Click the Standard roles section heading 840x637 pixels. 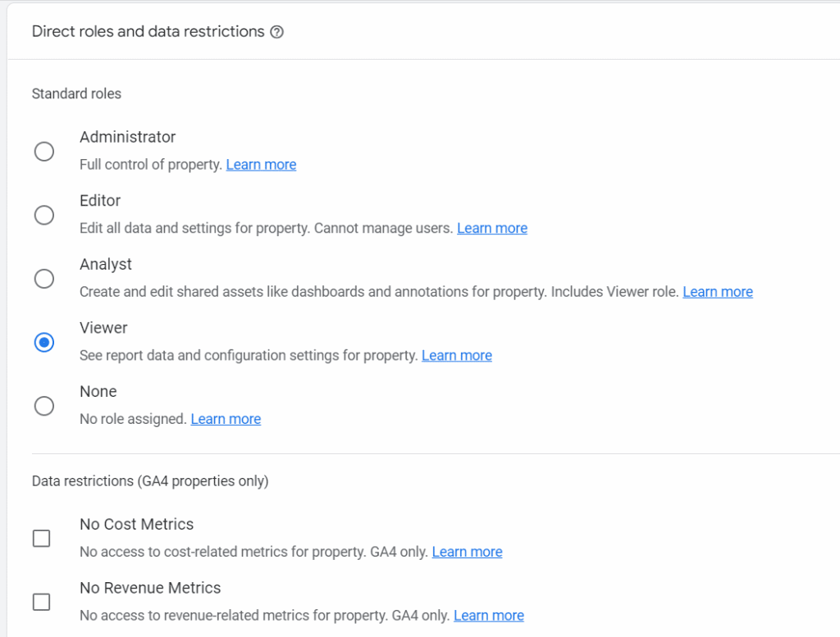[76, 93]
